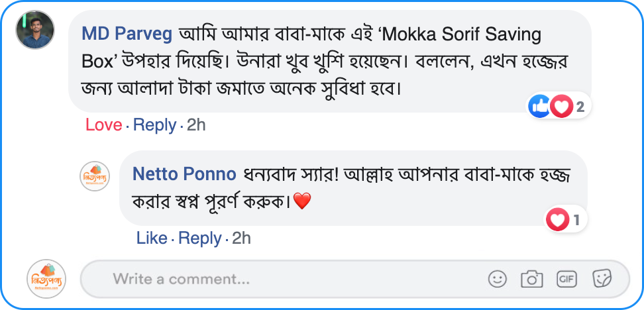Click the Netto Ponno logo beside comment box
Viewport: 644px width, 310px height.
47,279
